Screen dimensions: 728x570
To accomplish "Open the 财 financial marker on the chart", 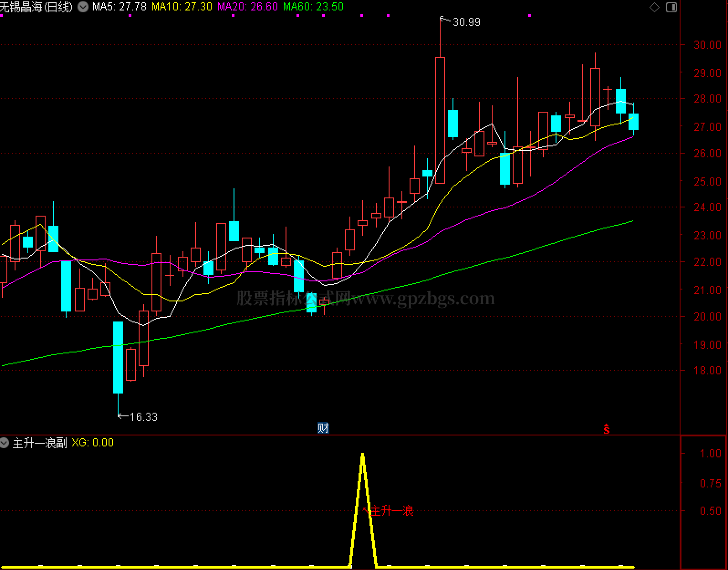I will click(323, 428).
